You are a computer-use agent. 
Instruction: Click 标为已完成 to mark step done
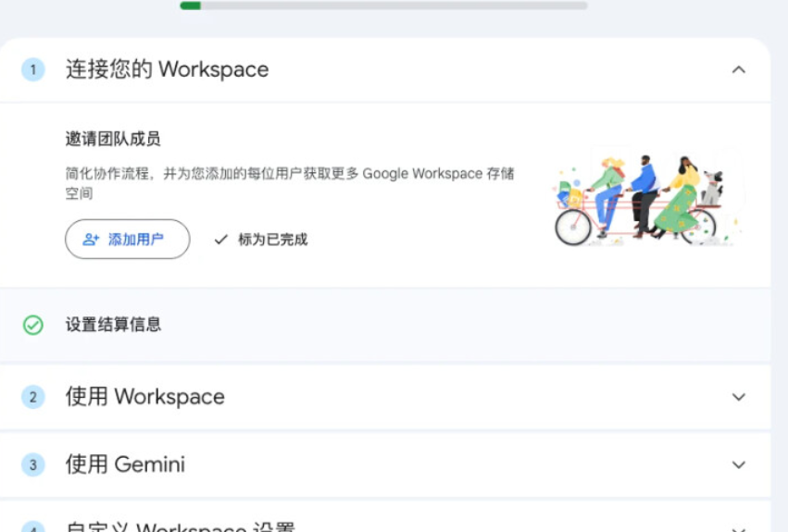point(261,240)
